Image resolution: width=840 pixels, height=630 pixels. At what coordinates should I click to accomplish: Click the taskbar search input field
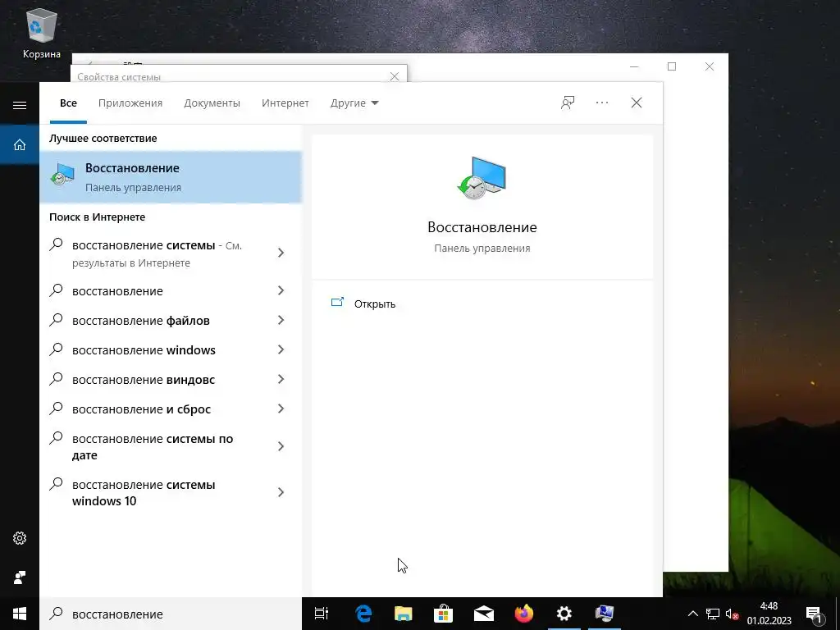click(x=171, y=614)
